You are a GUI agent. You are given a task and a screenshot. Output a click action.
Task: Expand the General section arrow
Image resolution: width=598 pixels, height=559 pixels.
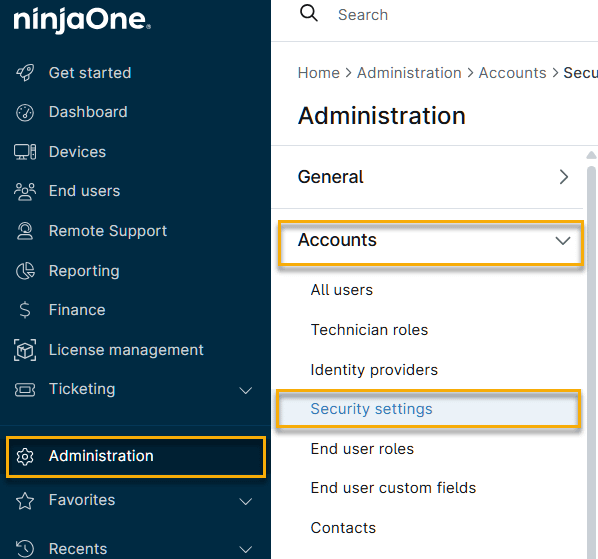[564, 177]
